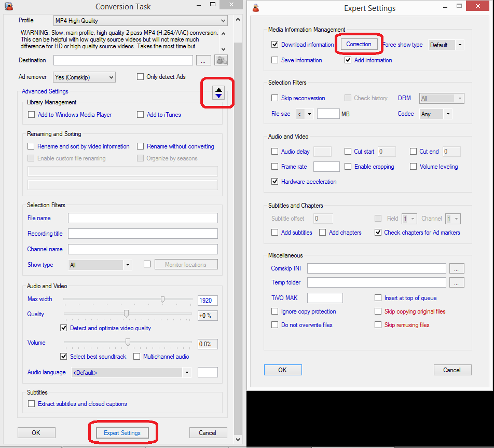This screenshot has height=448, width=494.
Task: Enable Insert at top of queue
Action: pyautogui.click(x=378, y=297)
